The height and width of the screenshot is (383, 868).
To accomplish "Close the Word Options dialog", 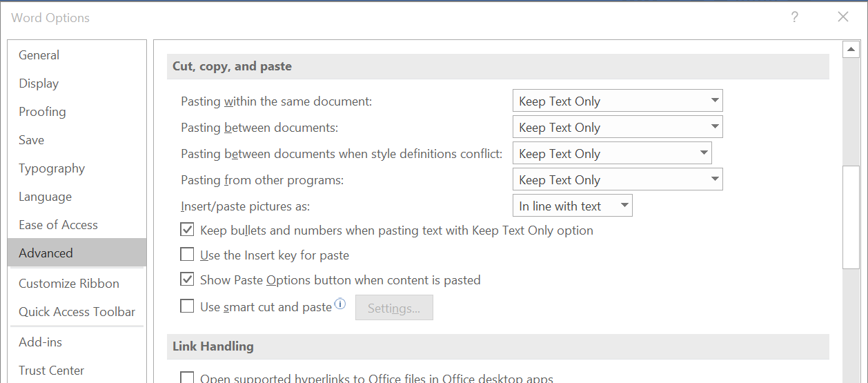I will [842, 17].
